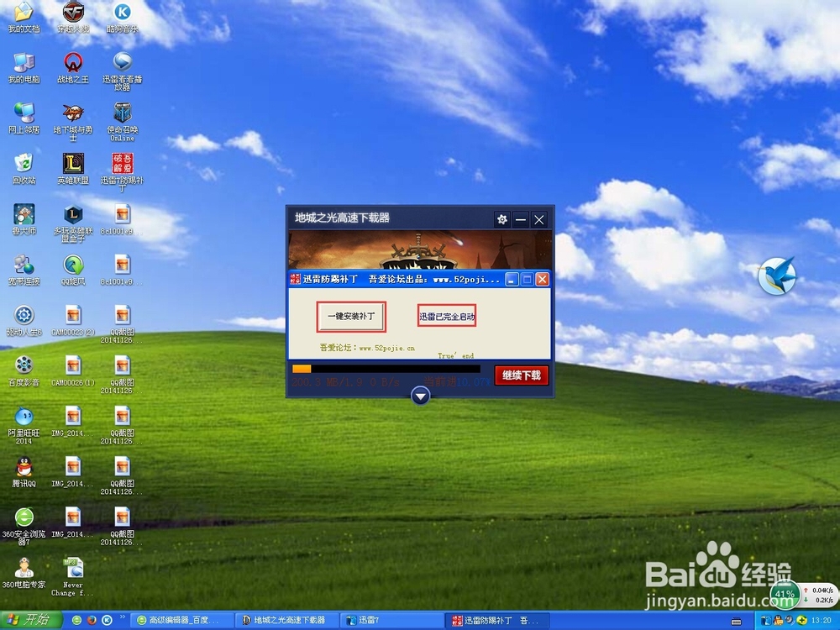Expand the downloader details arrow
The image size is (840, 630).
click(x=421, y=396)
